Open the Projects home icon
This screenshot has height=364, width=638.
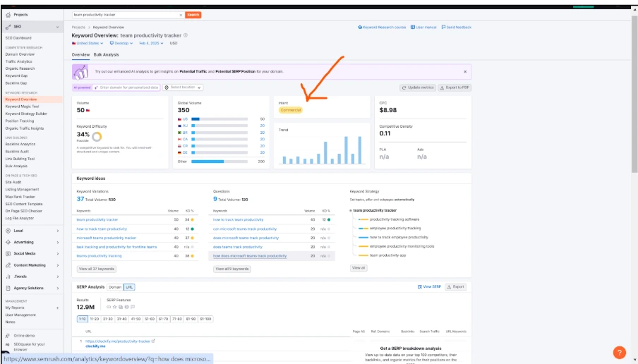[8, 15]
